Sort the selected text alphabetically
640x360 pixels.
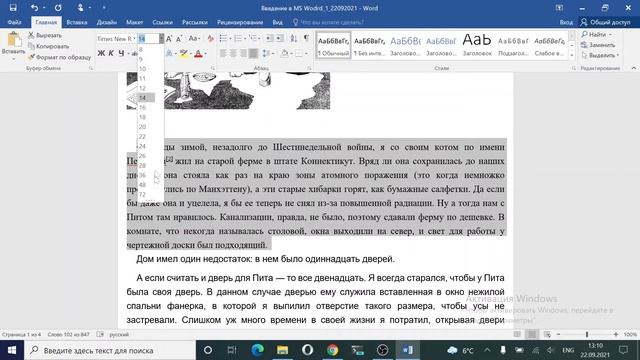tap(294, 38)
